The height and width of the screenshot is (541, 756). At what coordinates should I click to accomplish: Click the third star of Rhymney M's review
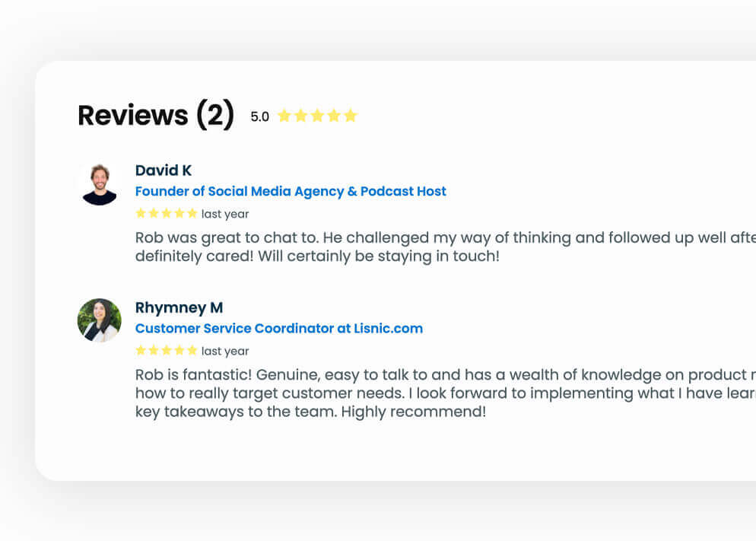coord(167,351)
